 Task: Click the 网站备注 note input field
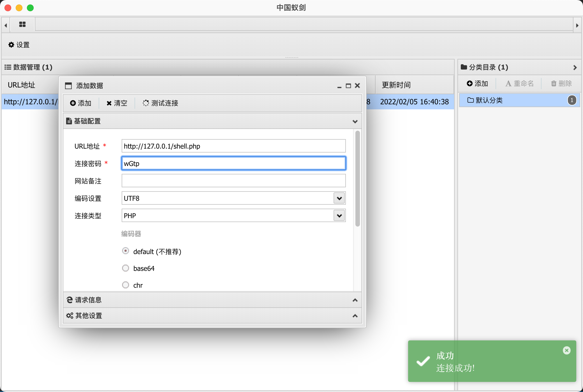[x=233, y=181]
